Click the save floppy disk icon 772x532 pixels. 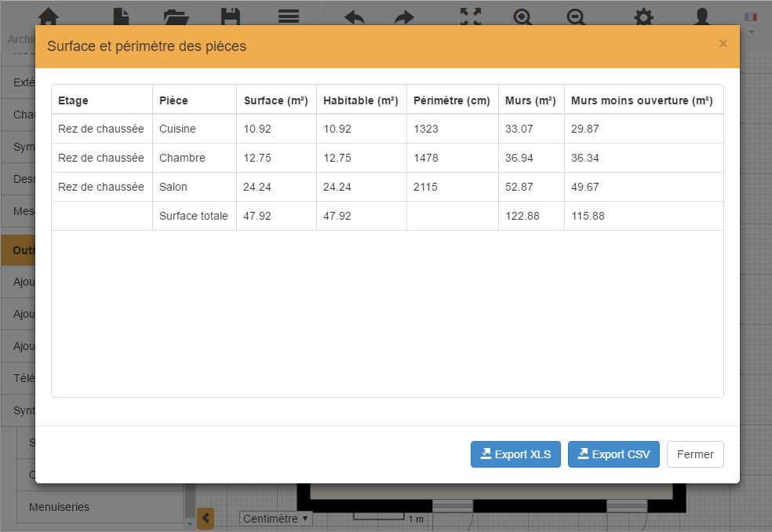[x=230, y=16]
